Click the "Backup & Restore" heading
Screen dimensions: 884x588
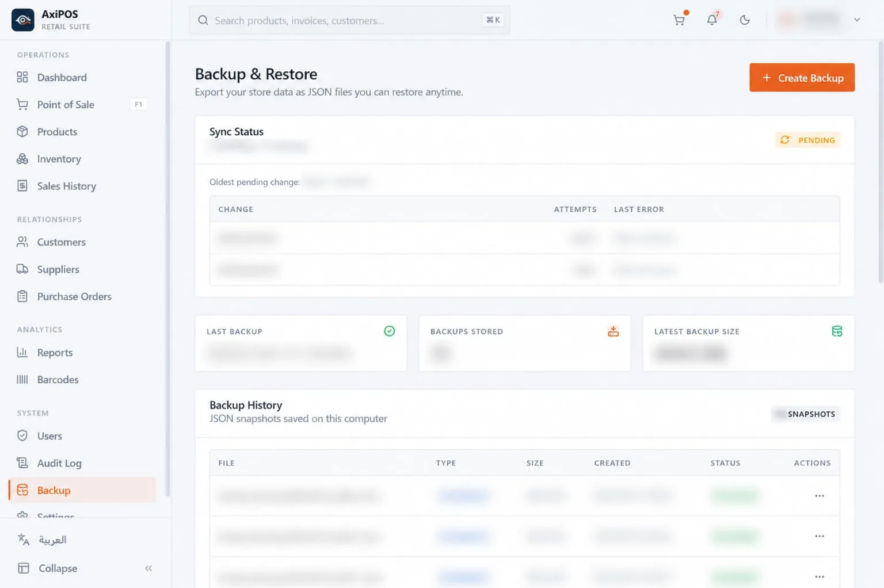(256, 74)
